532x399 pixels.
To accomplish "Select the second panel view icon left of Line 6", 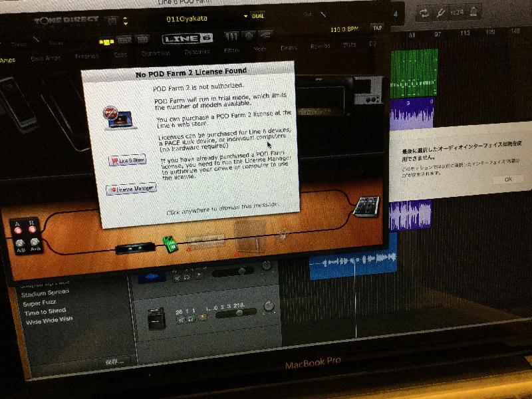I will pyautogui.click(x=124, y=40).
